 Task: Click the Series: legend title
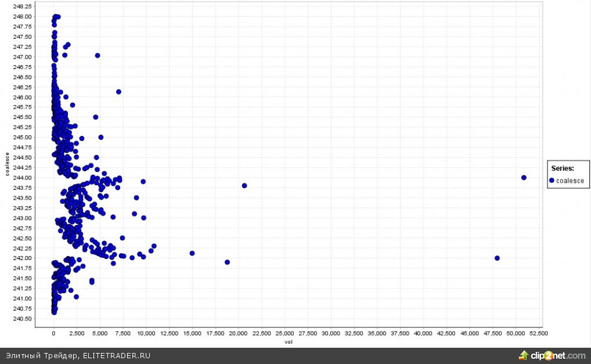[563, 168]
